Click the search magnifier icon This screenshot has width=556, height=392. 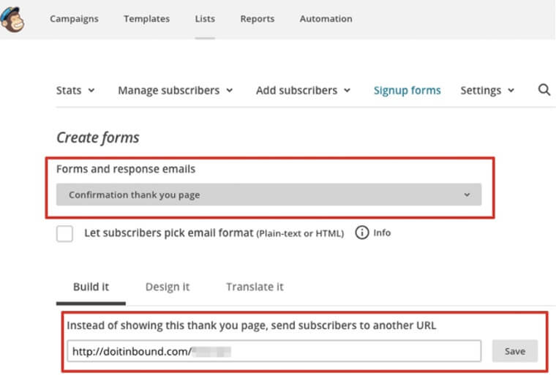(x=544, y=90)
